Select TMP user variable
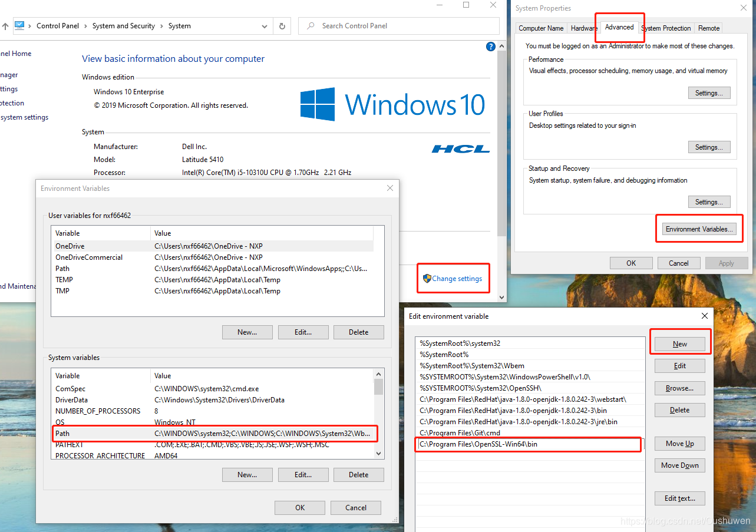The width and height of the screenshot is (756, 532). [212, 291]
